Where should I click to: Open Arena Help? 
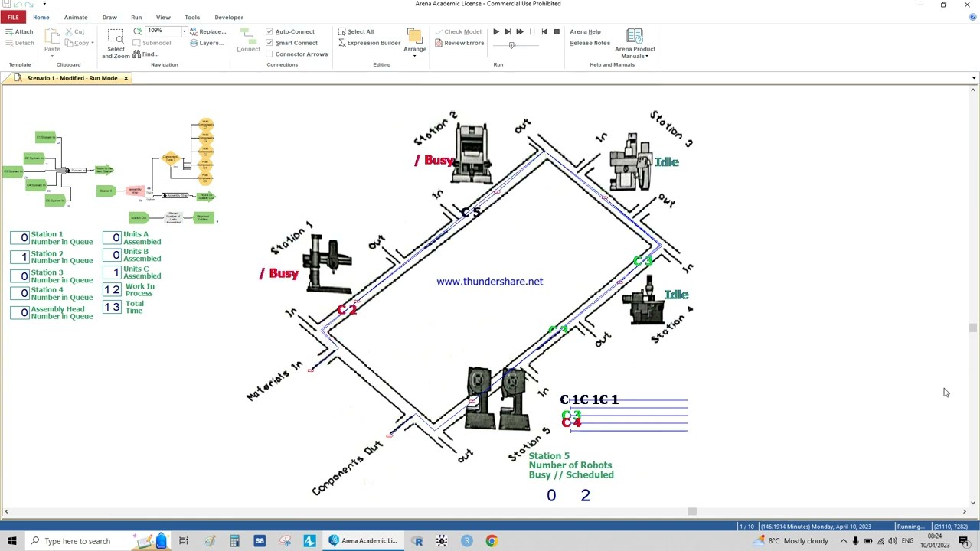[x=585, y=31]
